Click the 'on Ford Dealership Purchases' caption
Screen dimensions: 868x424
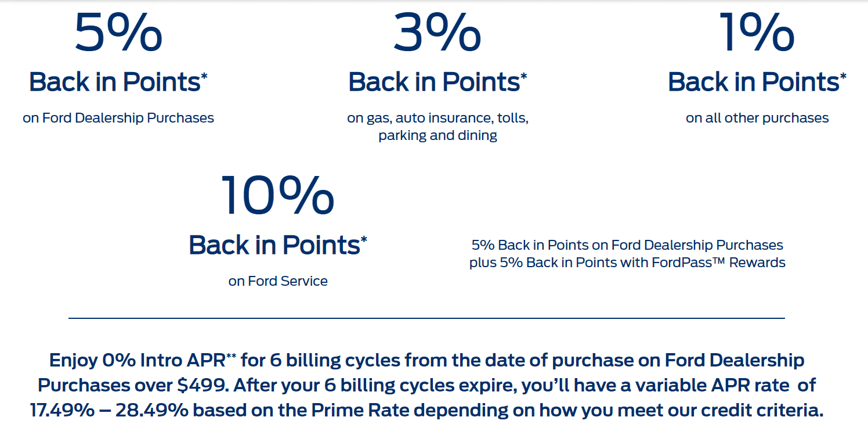pyautogui.click(x=118, y=118)
